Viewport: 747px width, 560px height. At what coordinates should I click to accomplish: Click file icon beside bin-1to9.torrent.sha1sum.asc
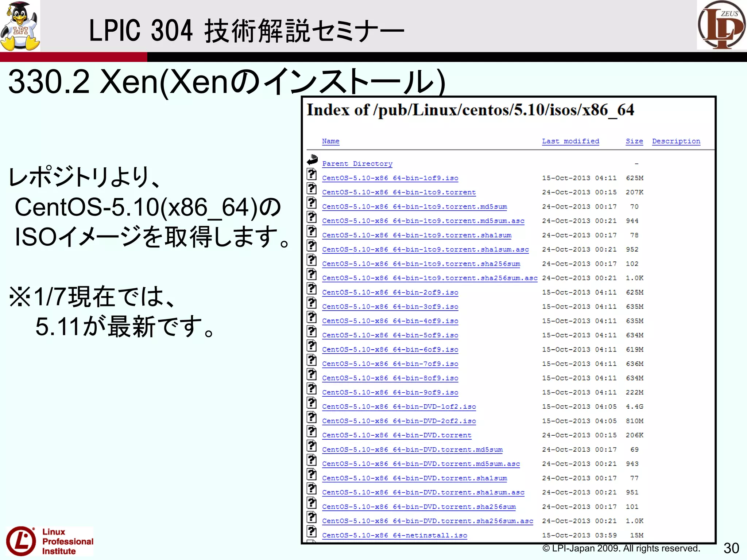311,246
